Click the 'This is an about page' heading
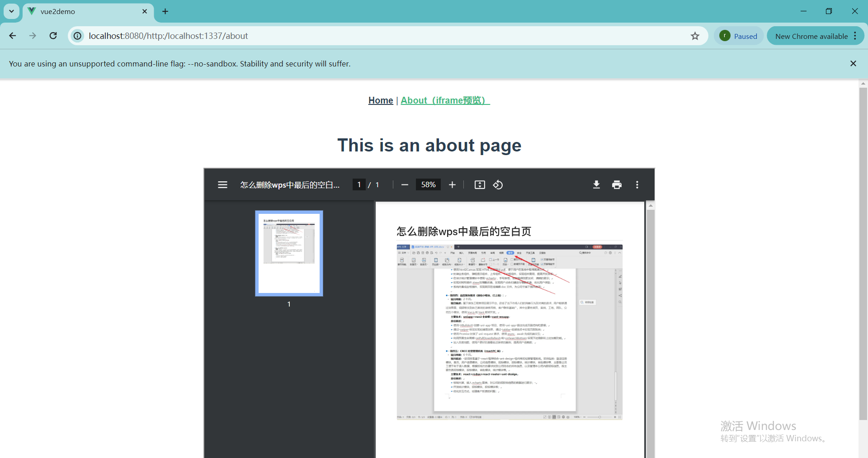868x458 pixels. click(x=429, y=145)
